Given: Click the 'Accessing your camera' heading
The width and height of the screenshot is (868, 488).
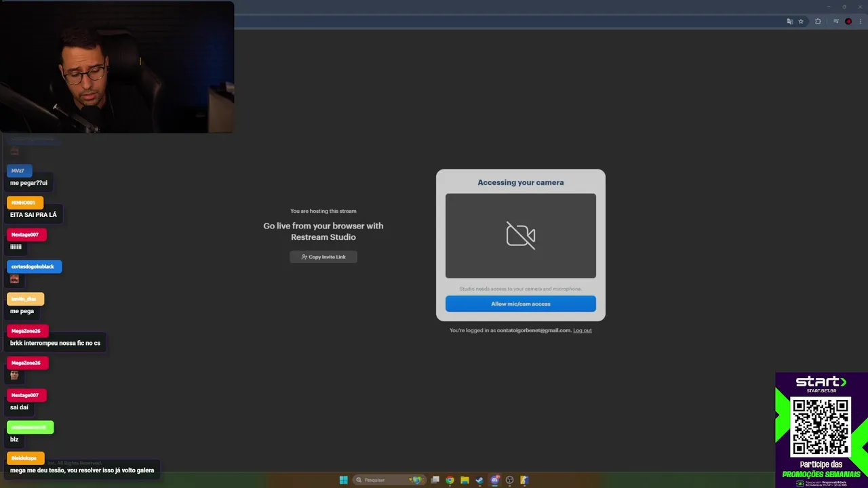Looking at the screenshot, I should [520, 182].
